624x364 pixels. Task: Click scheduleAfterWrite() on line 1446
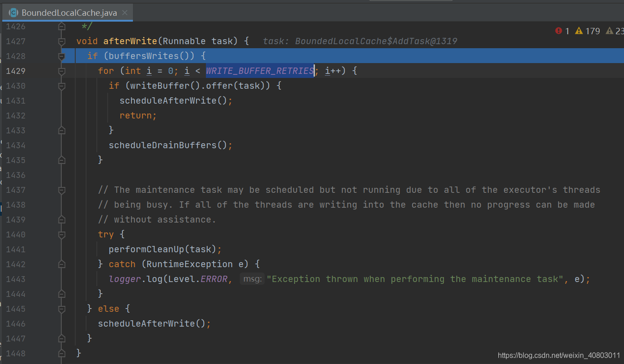(x=152, y=324)
